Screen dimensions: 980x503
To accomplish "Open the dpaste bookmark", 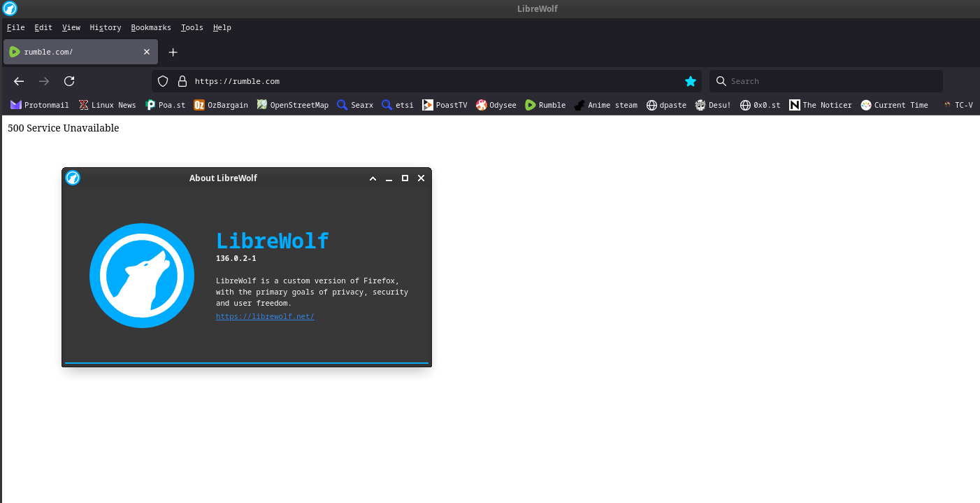I will coord(667,105).
